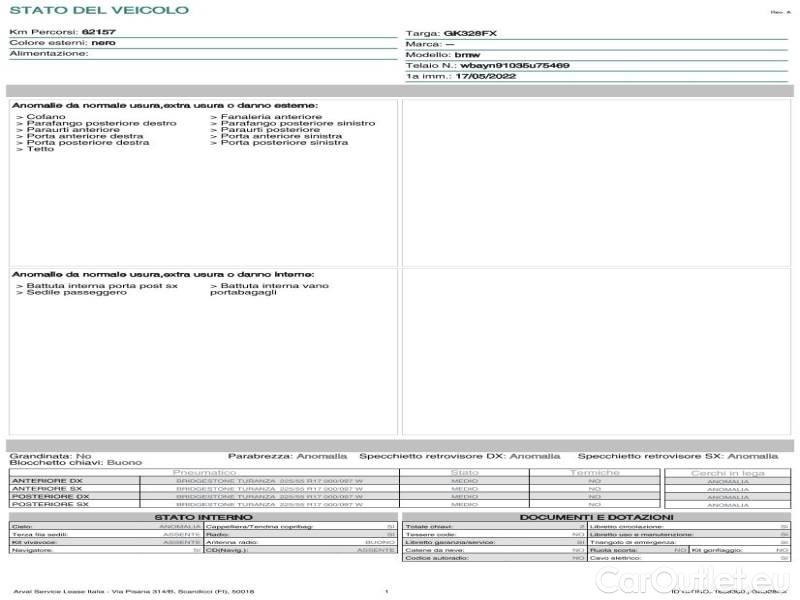Click the 'Codice autoradio:' row label
Viewport: 800px width, 600px height.
pyautogui.click(x=437, y=558)
